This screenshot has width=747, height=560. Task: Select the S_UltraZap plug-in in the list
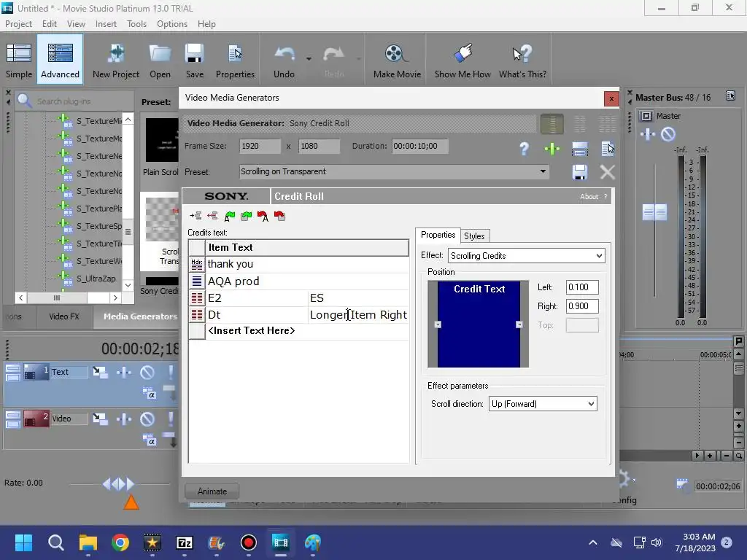(x=96, y=279)
